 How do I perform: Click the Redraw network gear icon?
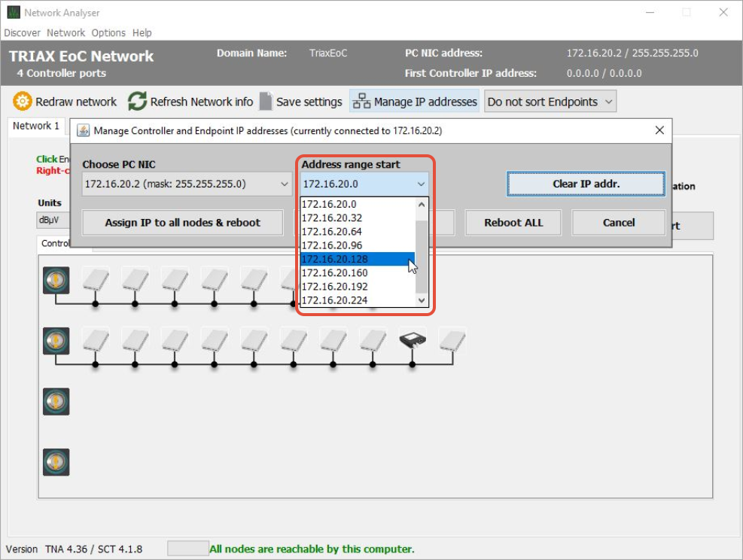(x=22, y=102)
